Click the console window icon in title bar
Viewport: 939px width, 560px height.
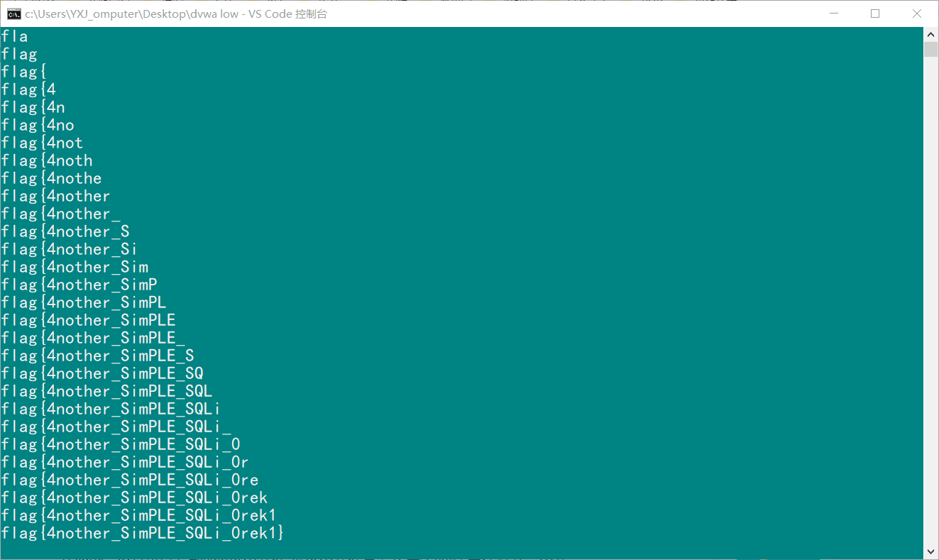[x=13, y=13]
